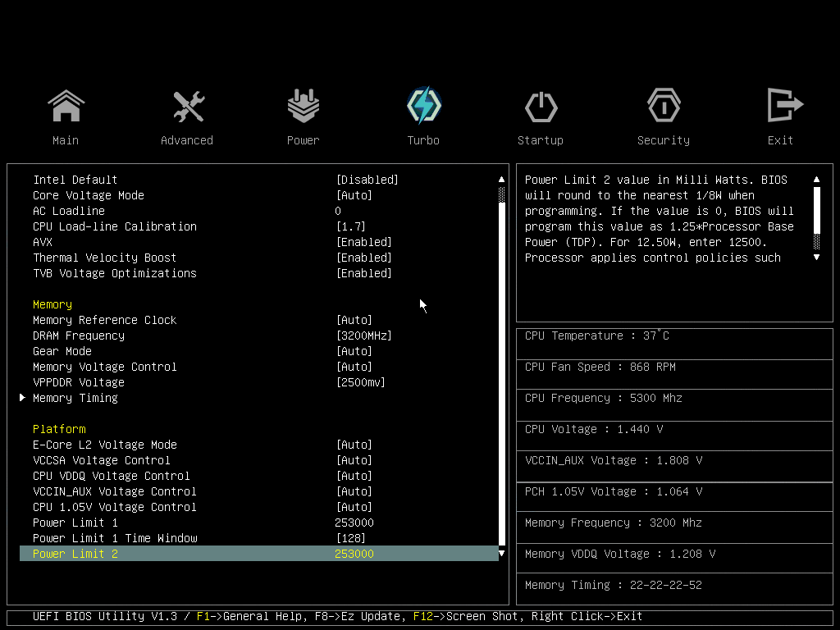Toggle Intel Default Disabled setting
The image size is (840, 630).
tap(367, 180)
